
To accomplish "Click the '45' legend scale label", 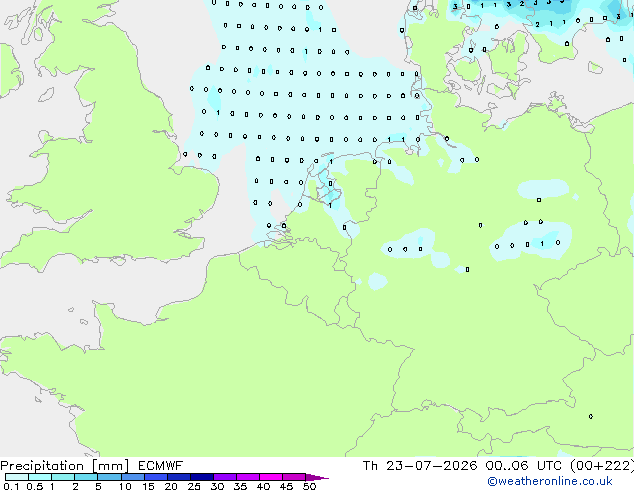I will (286, 486).
